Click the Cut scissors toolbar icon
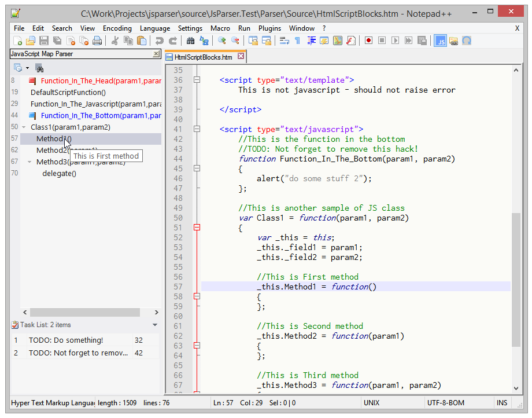Image resolution: width=532 pixels, height=418 pixels. pyautogui.click(x=115, y=41)
